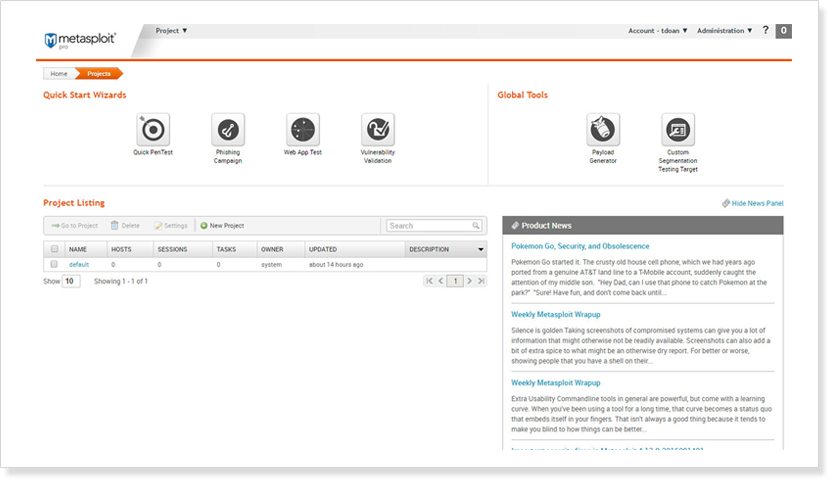The image size is (828, 479).
Task: Open the first Weekly Metasploit Wrapup article
Action: pyautogui.click(x=556, y=314)
